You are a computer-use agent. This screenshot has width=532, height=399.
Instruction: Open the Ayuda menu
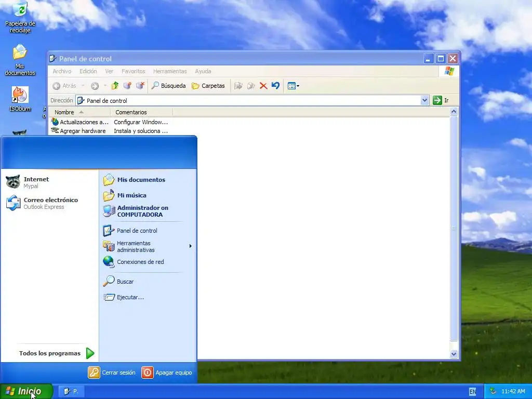pyautogui.click(x=203, y=71)
